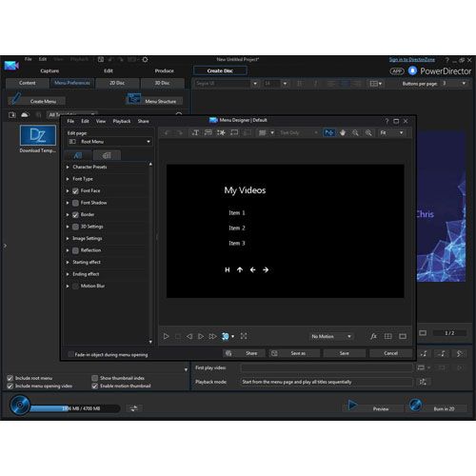The width and height of the screenshot is (476, 476).
Task: Open the fullscreen preview icon
Action: 244,336
